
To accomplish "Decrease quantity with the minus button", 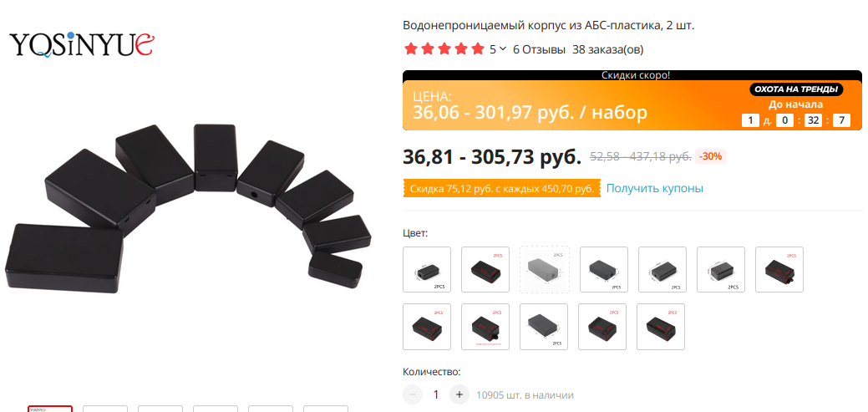I will tap(413, 394).
